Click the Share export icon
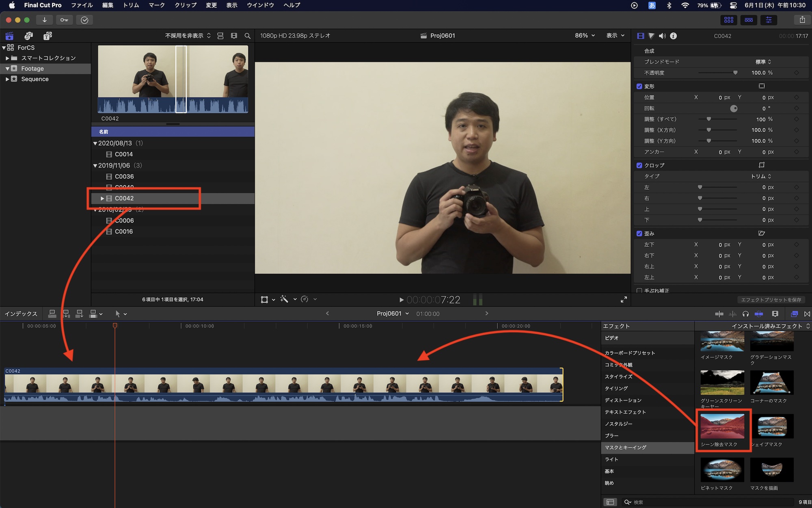This screenshot has height=508, width=812. pyautogui.click(x=802, y=20)
